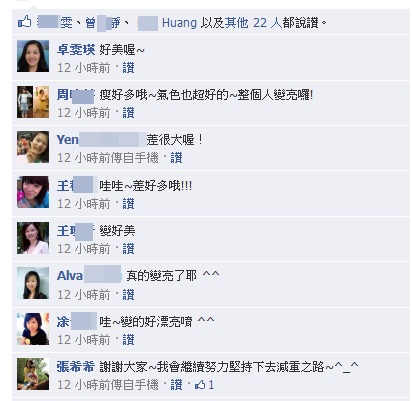This screenshot has width=412, height=401.
Task: Open 卓雯瑛's profile picture
Action: point(33,56)
